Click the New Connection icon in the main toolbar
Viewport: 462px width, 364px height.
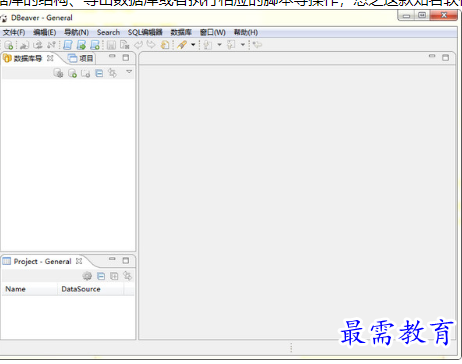click(x=9, y=45)
